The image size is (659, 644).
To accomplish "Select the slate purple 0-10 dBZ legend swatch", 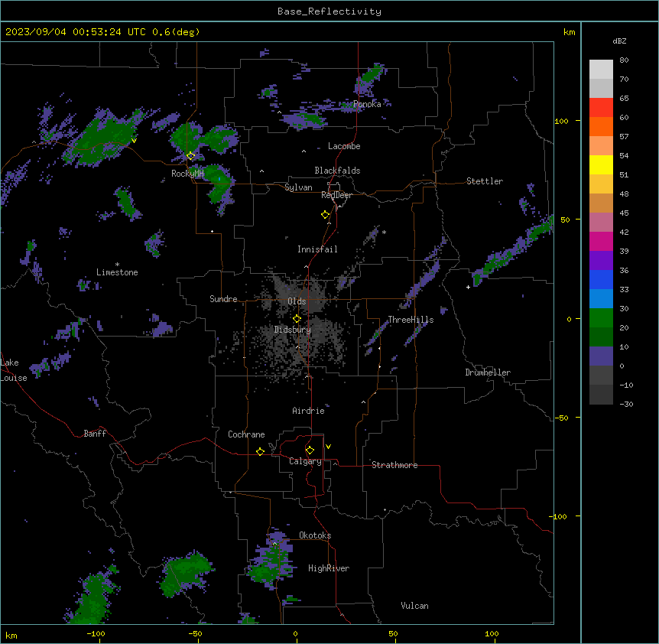I will (x=601, y=356).
